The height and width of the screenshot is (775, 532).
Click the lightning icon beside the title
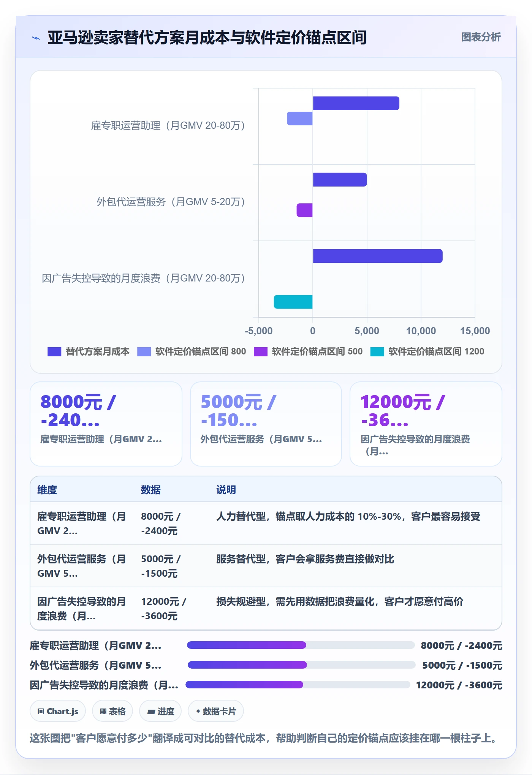(36, 38)
